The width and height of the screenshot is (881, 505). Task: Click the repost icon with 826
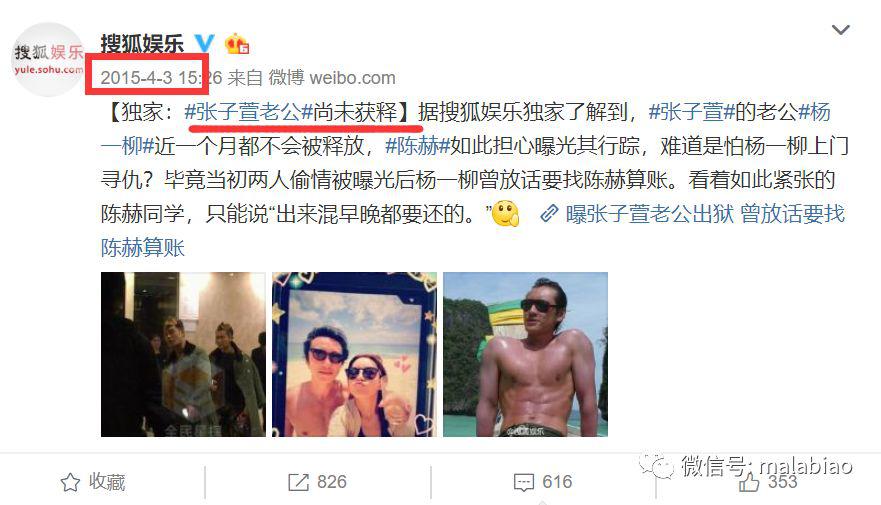317,482
